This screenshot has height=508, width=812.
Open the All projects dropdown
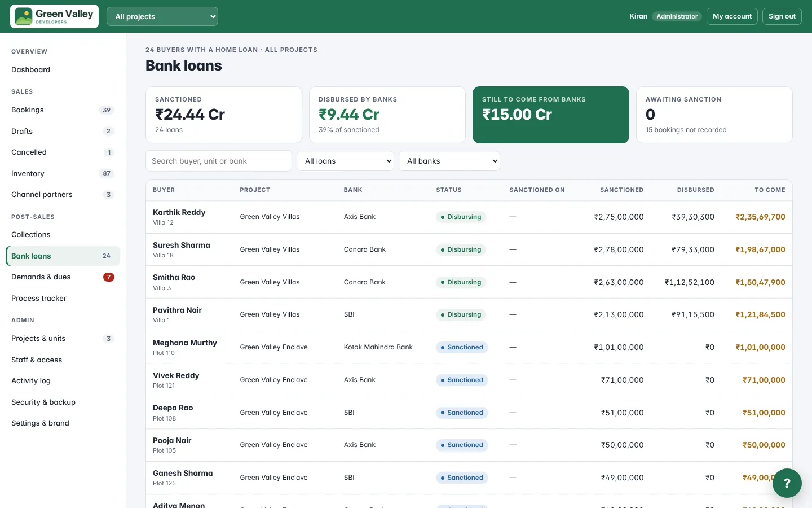pyautogui.click(x=162, y=16)
